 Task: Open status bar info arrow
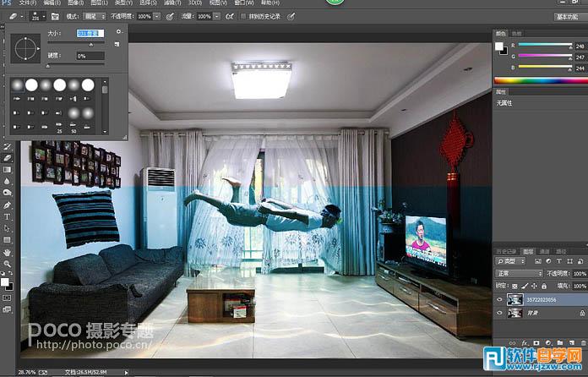(127, 373)
